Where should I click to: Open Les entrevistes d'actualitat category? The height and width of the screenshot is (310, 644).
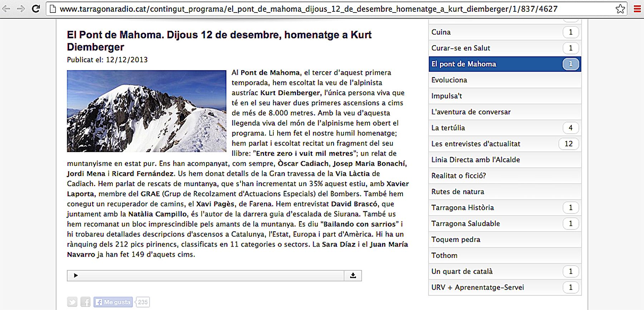point(505,144)
